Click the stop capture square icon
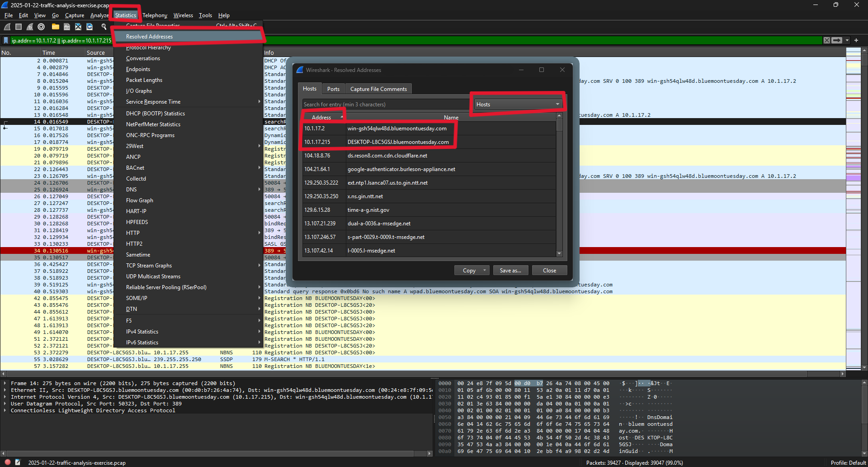 coord(19,27)
